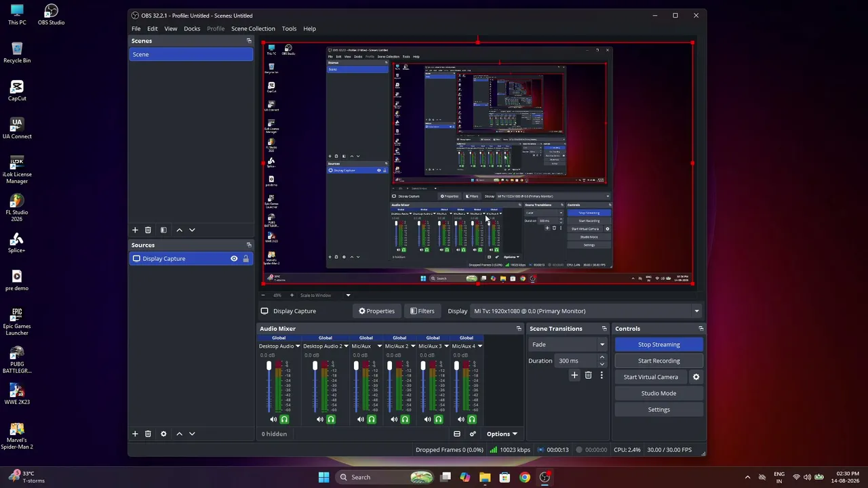The height and width of the screenshot is (488, 868).
Task: Remove the scene transition with the trash icon
Action: coord(588,375)
